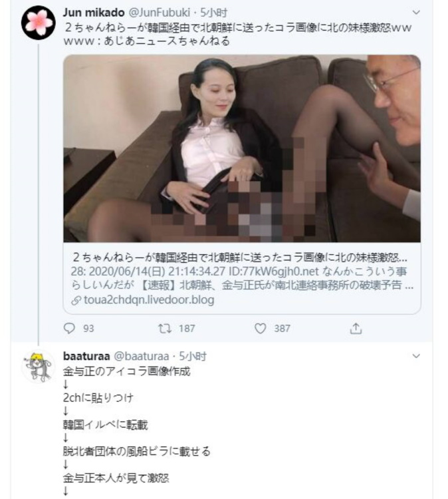Image resolution: width=448 pixels, height=499 pixels.
Task: Open the baaturaa display name
Action: coord(86,356)
